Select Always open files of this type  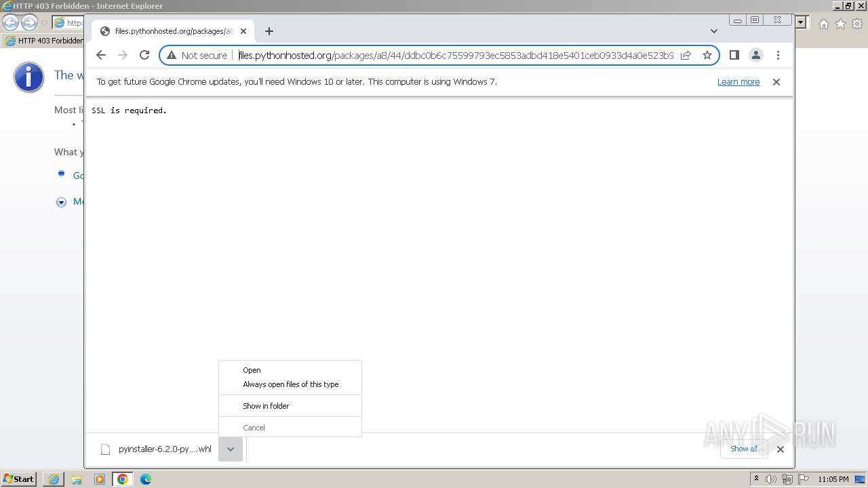[290, 384]
